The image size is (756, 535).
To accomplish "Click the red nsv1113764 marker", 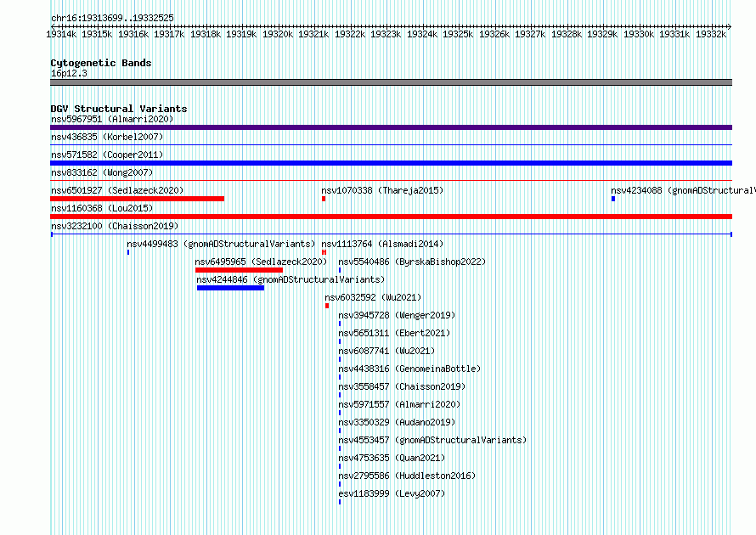I will point(324,252).
